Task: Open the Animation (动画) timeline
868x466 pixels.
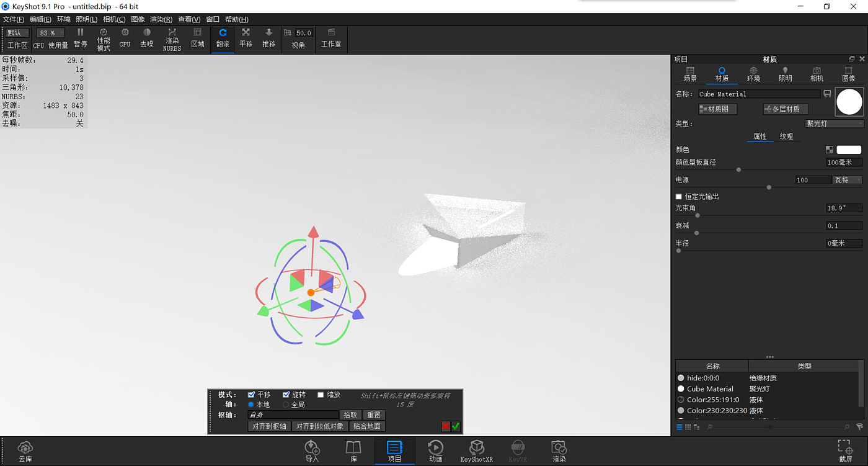Action: pyautogui.click(x=435, y=450)
